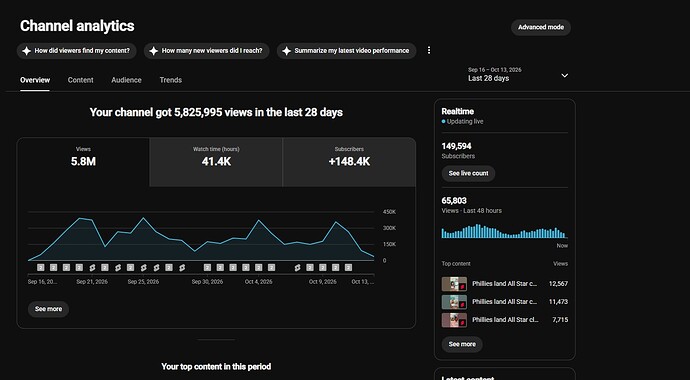Click the video marker above Oct 9, 2026

[323, 267]
